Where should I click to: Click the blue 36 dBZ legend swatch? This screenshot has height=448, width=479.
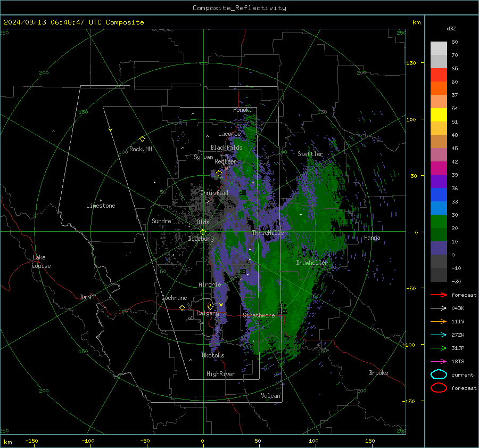pos(439,194)
